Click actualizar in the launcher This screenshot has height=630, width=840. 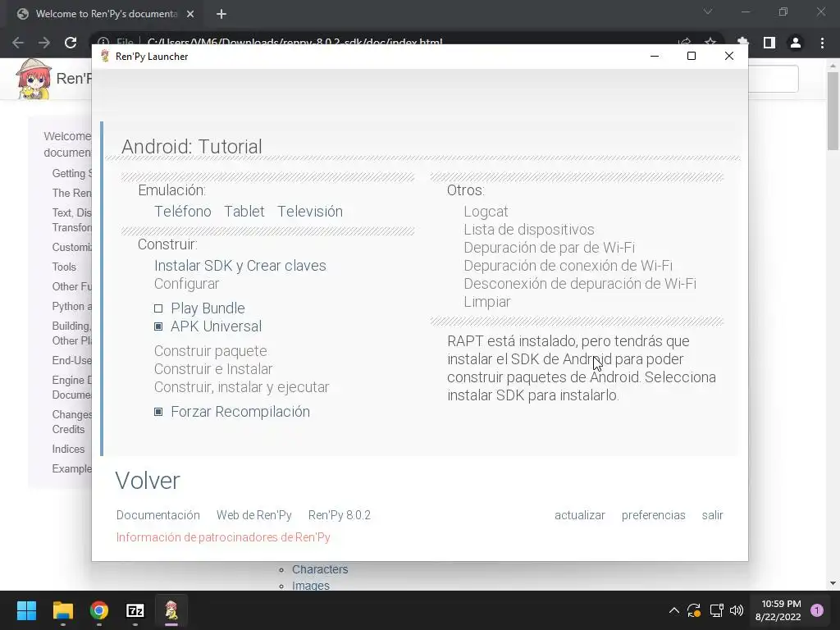click(x=580, y=515)
